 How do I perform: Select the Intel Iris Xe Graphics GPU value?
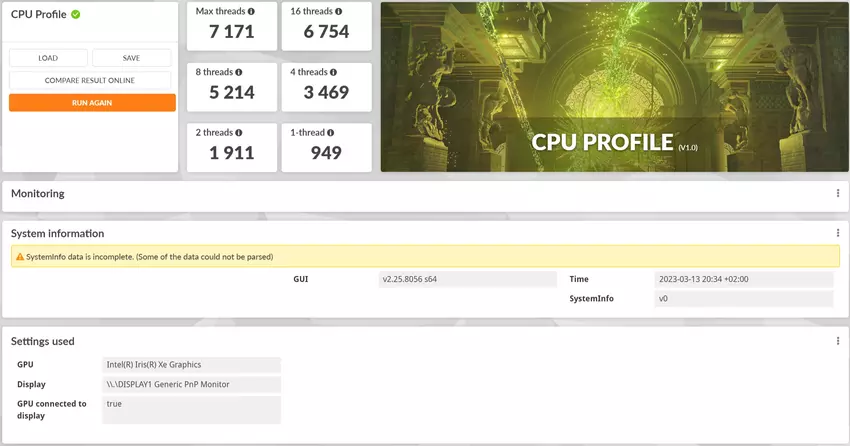click(191, 365)
